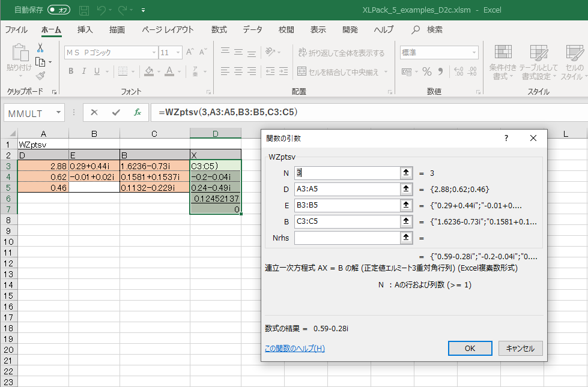
Task: Click the help question mark in dialog
Action: click(506, 138)
